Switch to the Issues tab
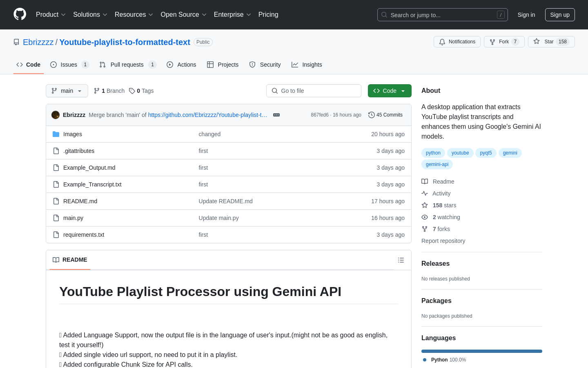Screen dimensions: 588x368 [69, 65]
